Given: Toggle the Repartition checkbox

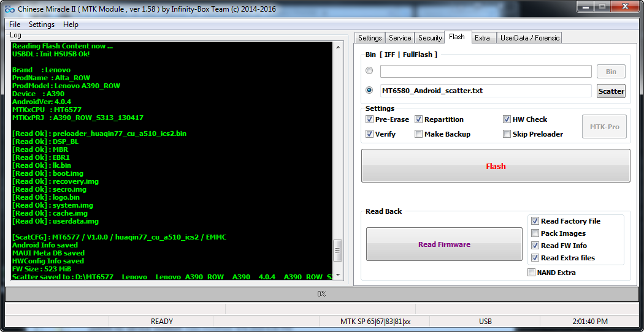Looking at the screenshot, I should tap(418, 119).
